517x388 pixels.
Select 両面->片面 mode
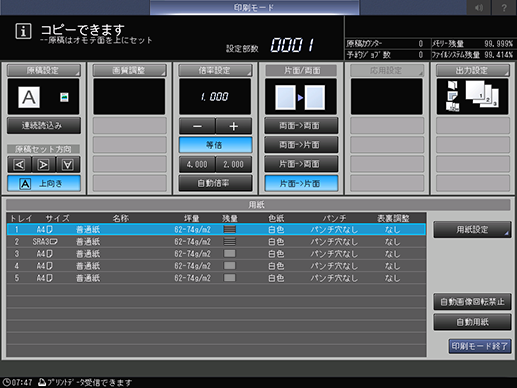tap(301, 145)
